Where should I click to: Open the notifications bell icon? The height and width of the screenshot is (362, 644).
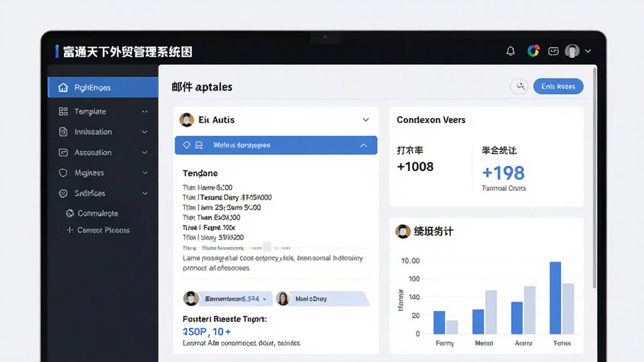[x=510, y=52]
